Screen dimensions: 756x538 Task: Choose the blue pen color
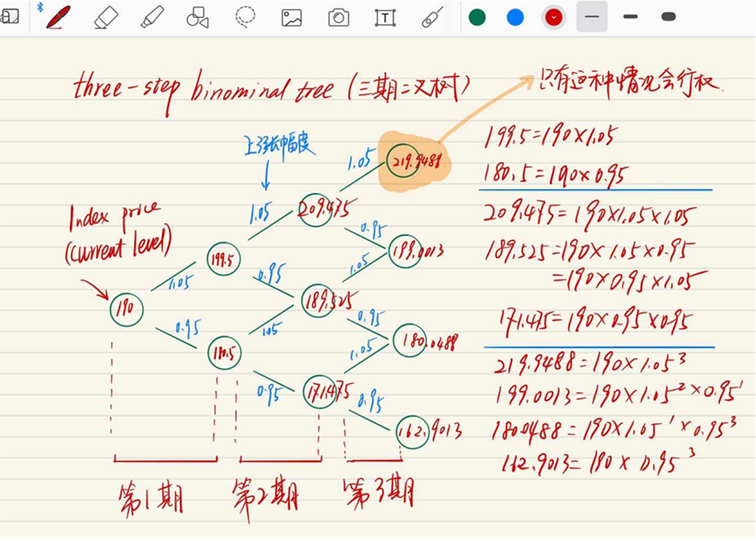point(515,17)
